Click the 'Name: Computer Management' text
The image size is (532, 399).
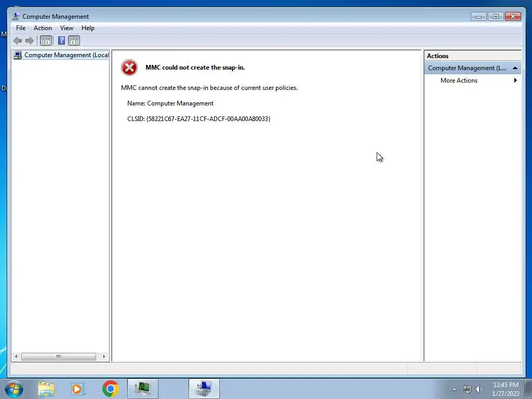170,103
